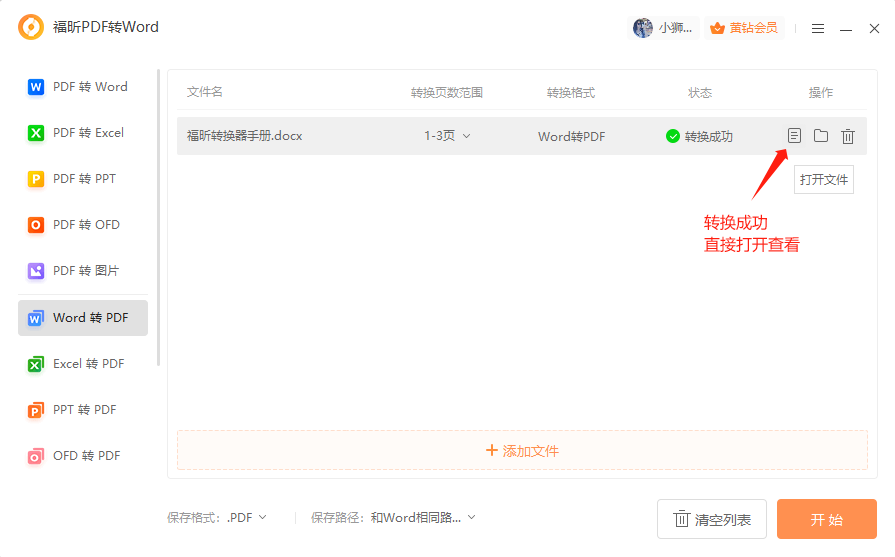
Task: Delete the file with the trash icon
Action: (x=848, y=136)
